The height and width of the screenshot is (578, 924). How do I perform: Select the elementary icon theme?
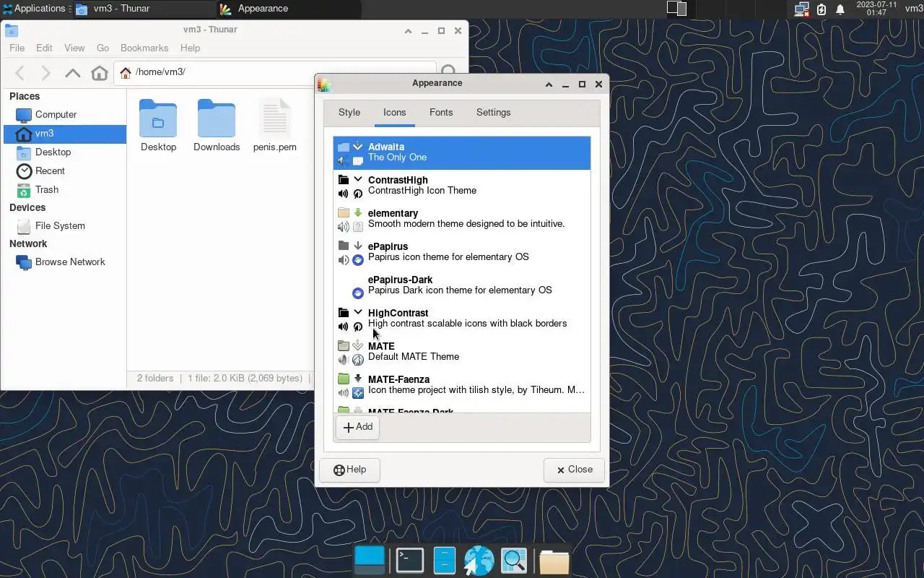(462, 219)
